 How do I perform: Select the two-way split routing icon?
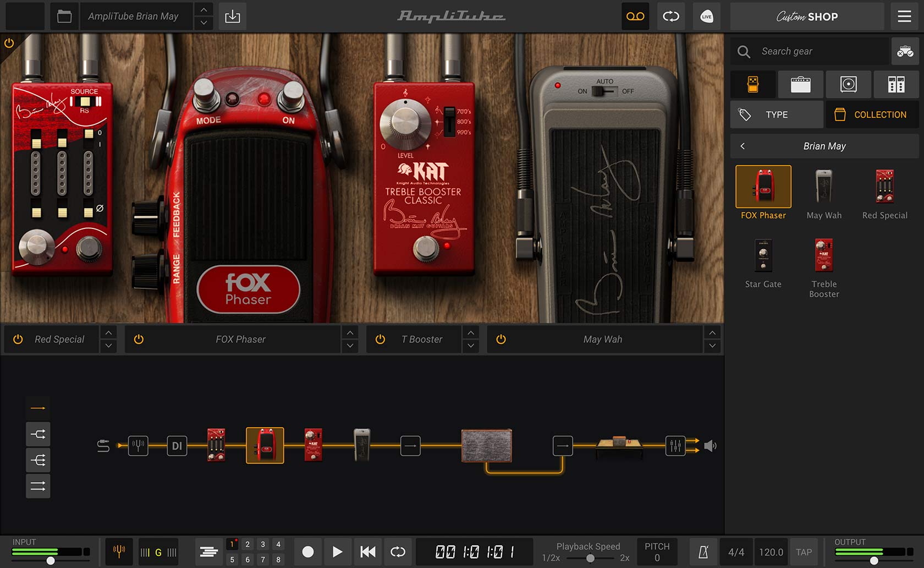[x=38, y=434]
